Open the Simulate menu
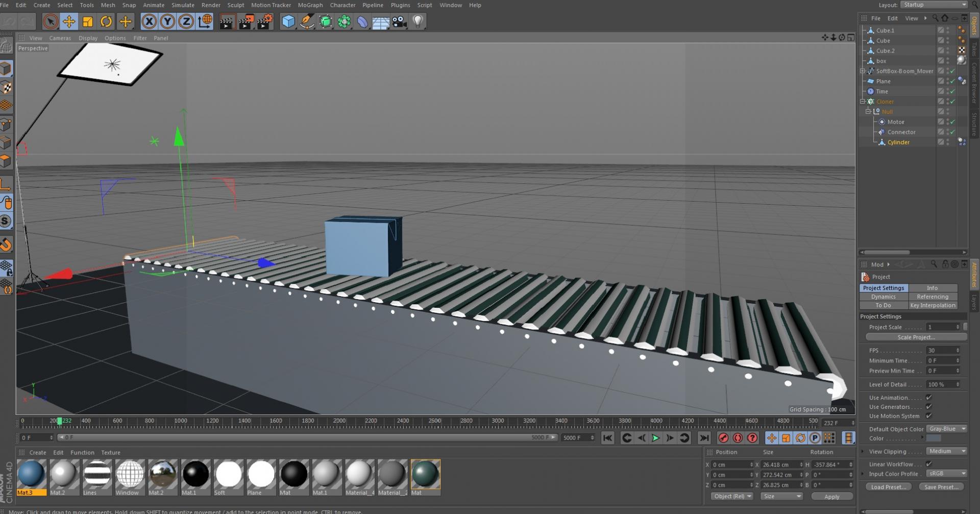 point(183,5)
